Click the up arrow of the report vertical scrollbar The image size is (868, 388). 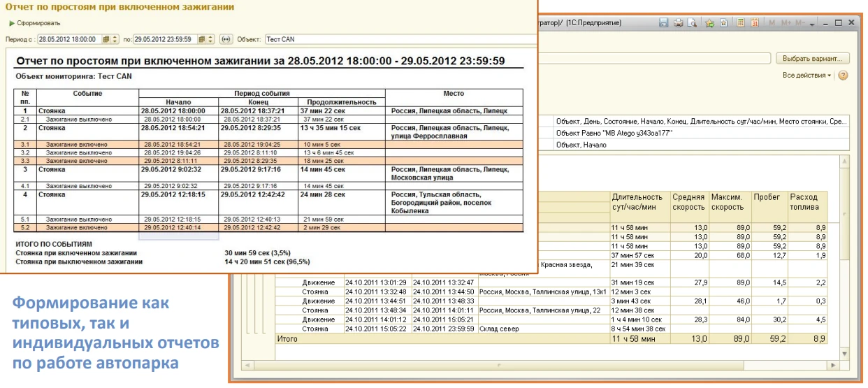click(844, 161)
